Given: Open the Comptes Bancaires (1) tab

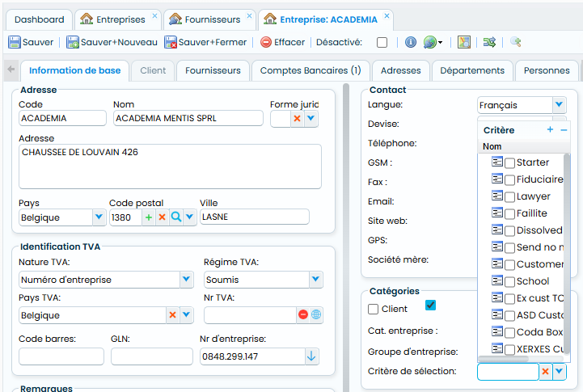Looking at the screenshot, I should [x=311, y=70].
